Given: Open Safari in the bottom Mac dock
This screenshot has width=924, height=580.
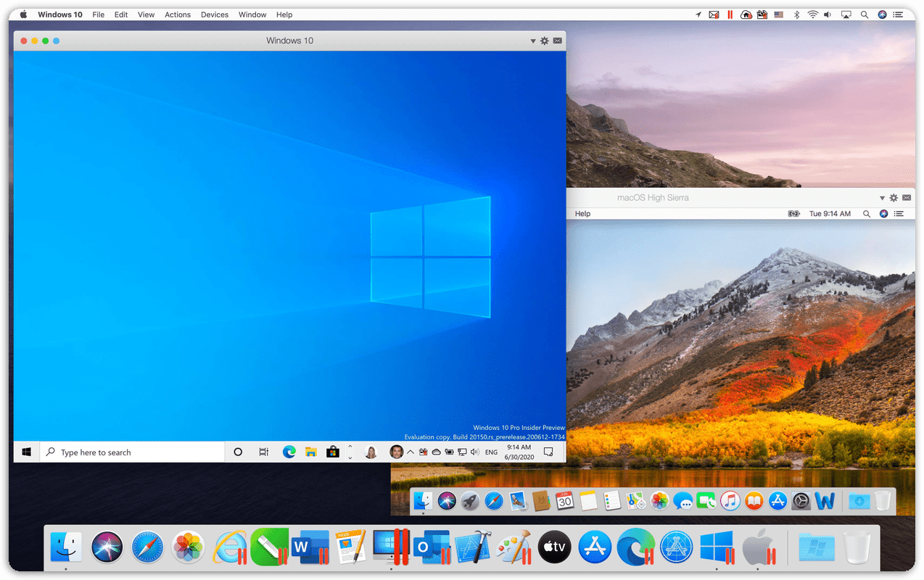Looking at the screenshot, I should (x=147, y=547).
